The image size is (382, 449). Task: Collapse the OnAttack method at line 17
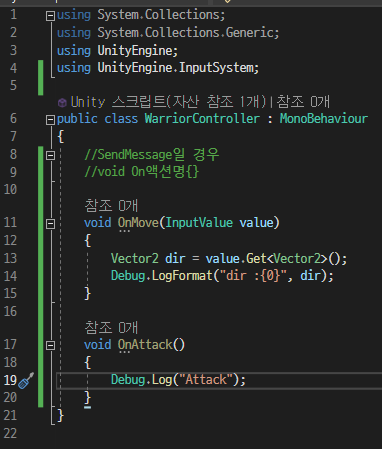tap(50, 345)
